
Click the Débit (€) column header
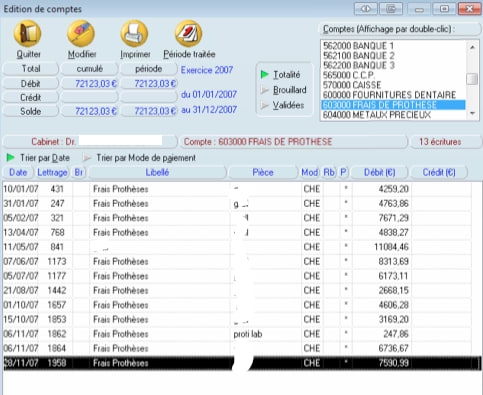(380, 172)
